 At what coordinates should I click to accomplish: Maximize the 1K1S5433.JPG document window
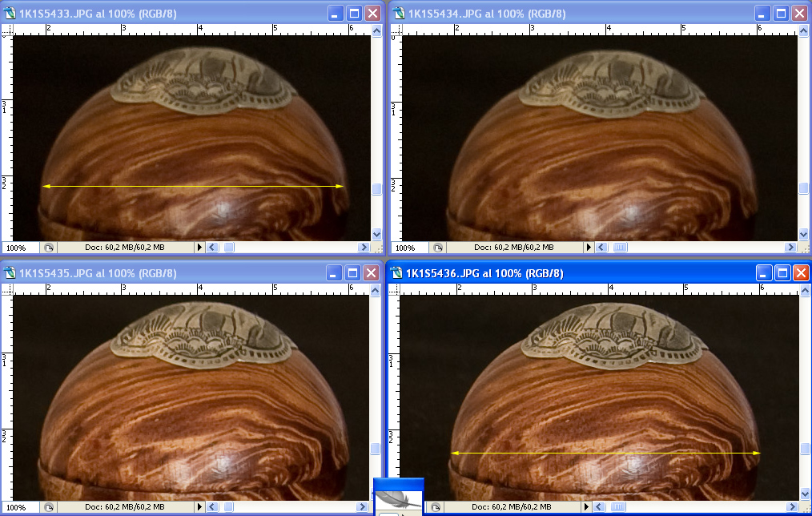353,14
